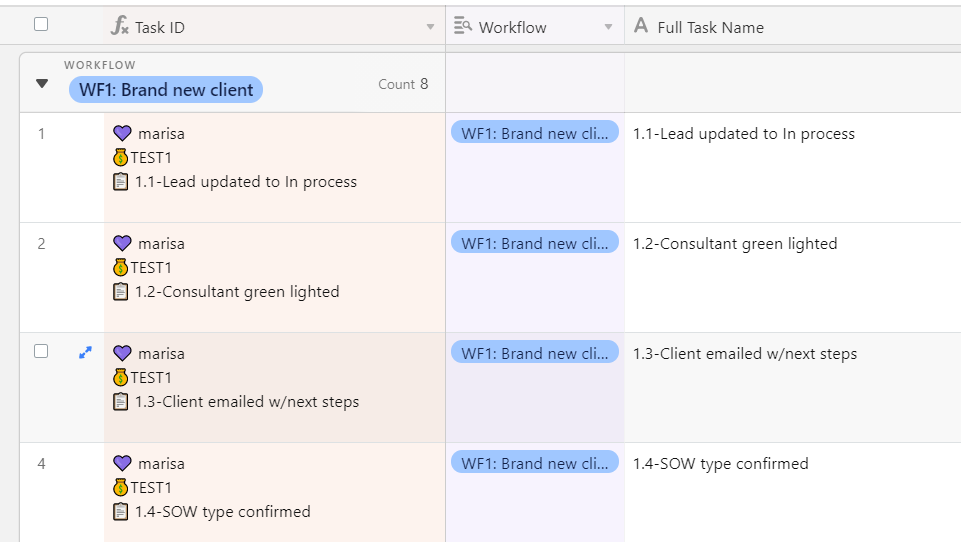
Task: Expand record 3 using the blue arrows icon
Action: coord(85,353)
